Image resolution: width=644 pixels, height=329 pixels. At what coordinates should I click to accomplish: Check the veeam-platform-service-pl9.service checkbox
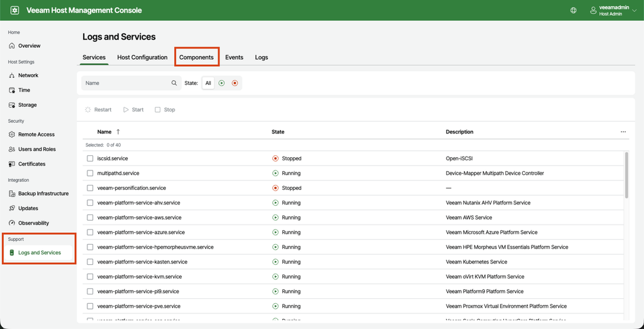(90, 292)
